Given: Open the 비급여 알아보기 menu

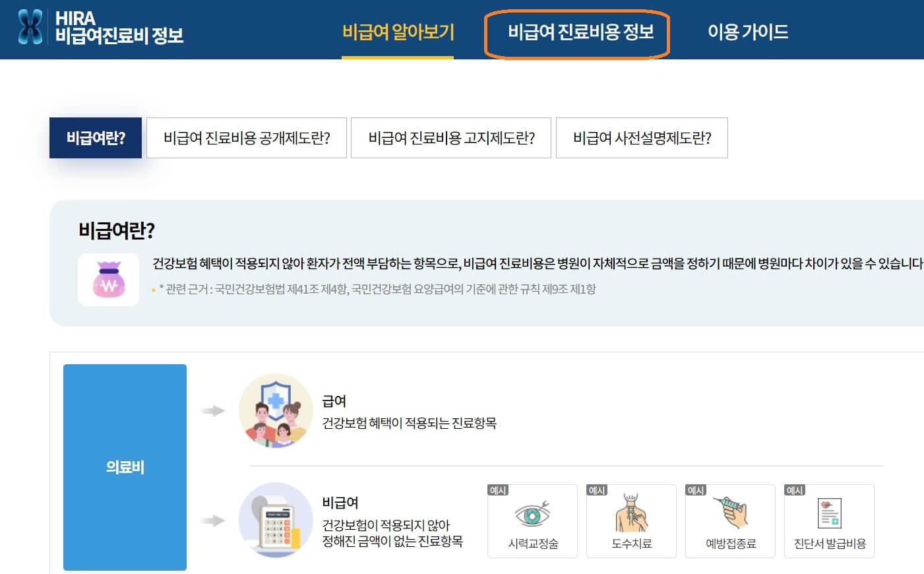Looking at the screenshot, I should pos(397,31).
